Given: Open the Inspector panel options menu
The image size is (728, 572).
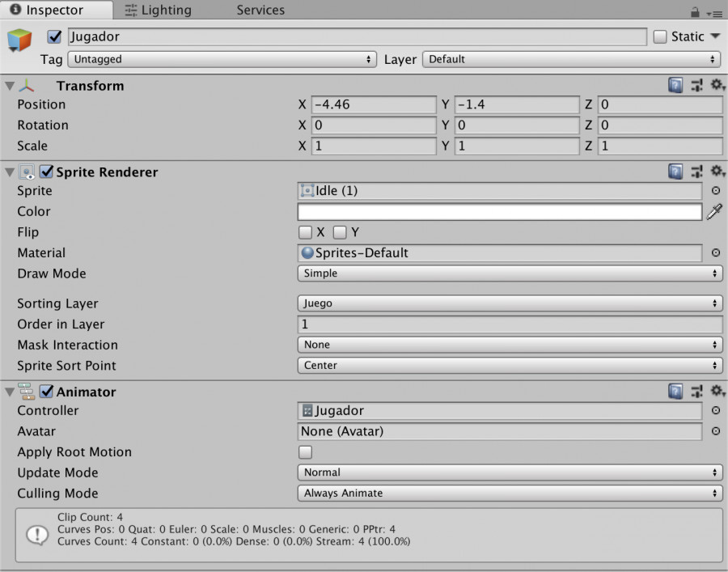Looking at the screenshot, I should pyautogui.click(x=714, y=15).
